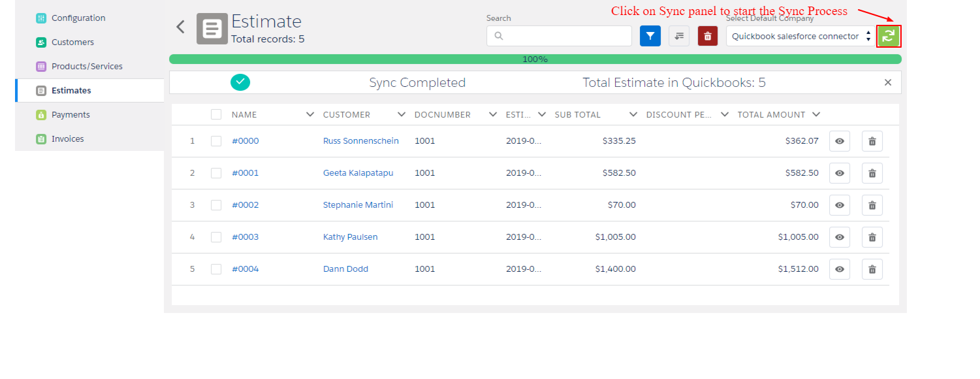Check the box for estimate #0000
Image resolution: width=980 pixels, height=379 pixels.
point(216,141)
